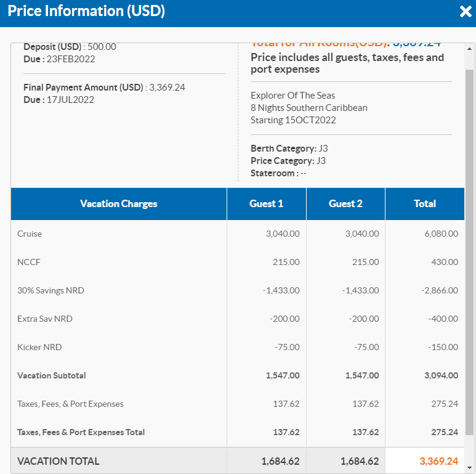Click the Explorer Of The Seas text
476x474 pixels.
(292, 96)
